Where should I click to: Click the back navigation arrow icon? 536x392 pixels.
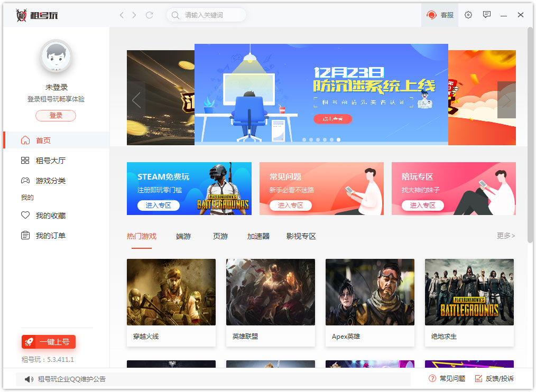coord(122,15)
